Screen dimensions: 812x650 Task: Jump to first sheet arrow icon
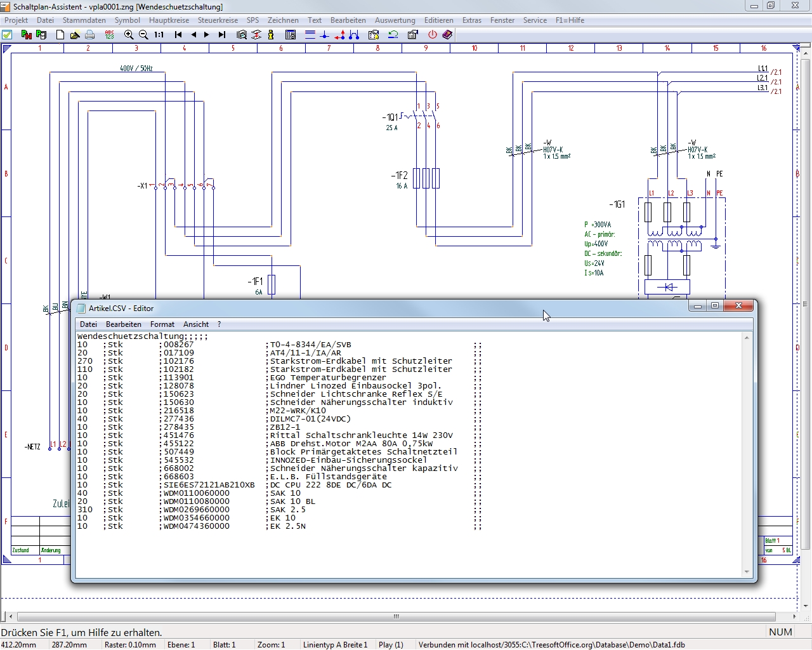point(178,35)
